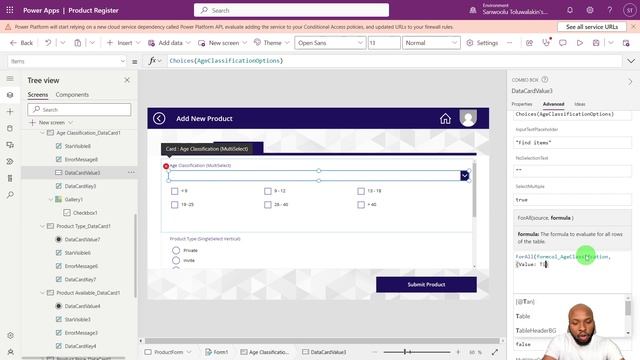Open the hamburger menu in left sidebar
The height and width of the screenshot is (360, 640).
click(x=10, y=78)
